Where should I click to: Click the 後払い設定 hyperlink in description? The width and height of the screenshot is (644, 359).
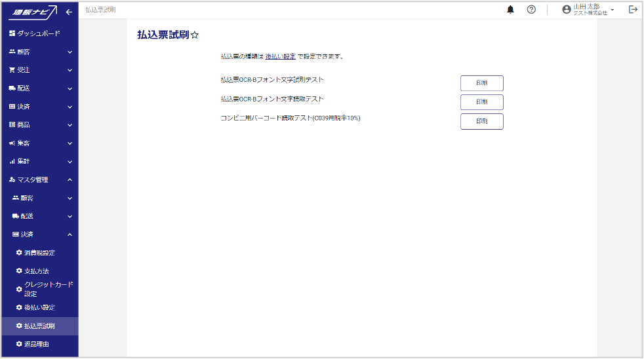pyautogui.click(x=280, y=56)
